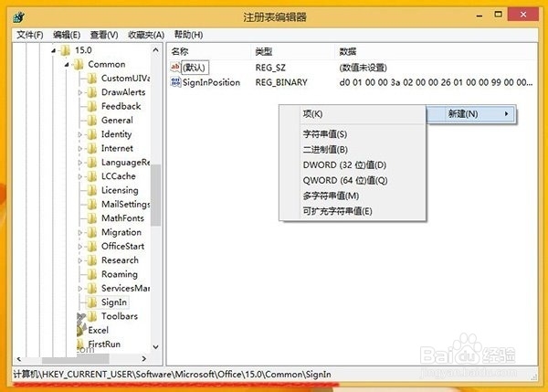Choose 字符串值(S) to create string value
Image resolution: width=548 pixels, height=392 pixels.
click(x=353, y=134)
